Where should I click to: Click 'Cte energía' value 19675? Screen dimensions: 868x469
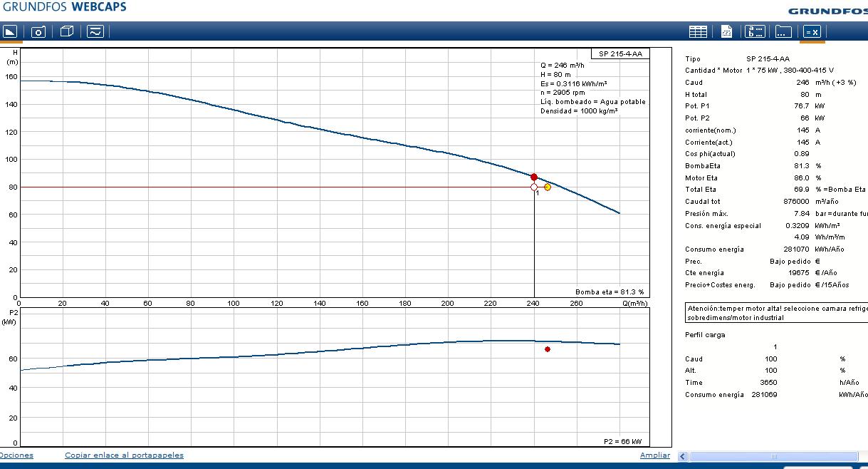800,273
